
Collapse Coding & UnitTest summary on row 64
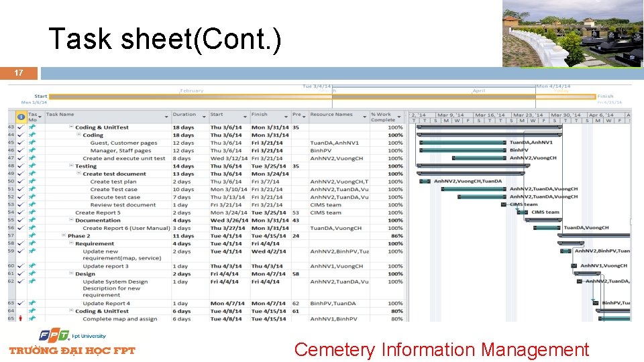tap(71, 310)
